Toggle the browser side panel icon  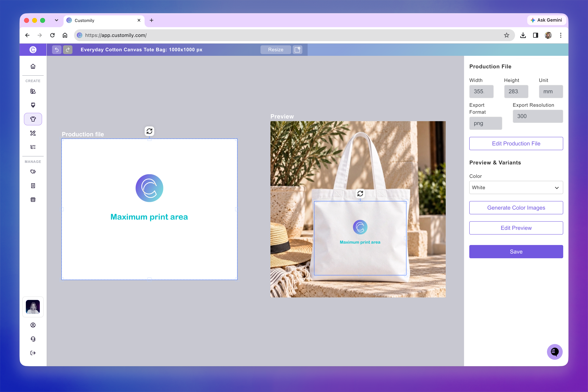[x=535, y=35]
